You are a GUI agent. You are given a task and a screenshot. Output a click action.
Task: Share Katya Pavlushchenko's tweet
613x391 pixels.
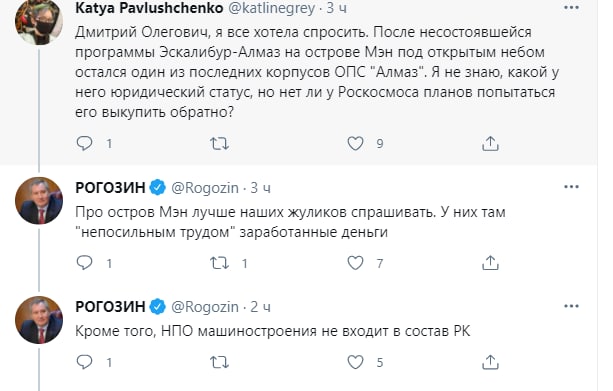(x=490, y=143)
